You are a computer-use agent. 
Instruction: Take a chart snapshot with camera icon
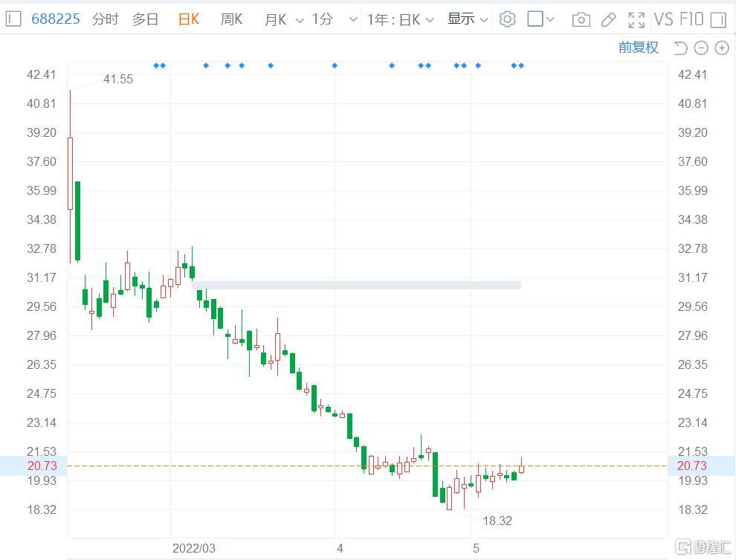tap(581, 20)
